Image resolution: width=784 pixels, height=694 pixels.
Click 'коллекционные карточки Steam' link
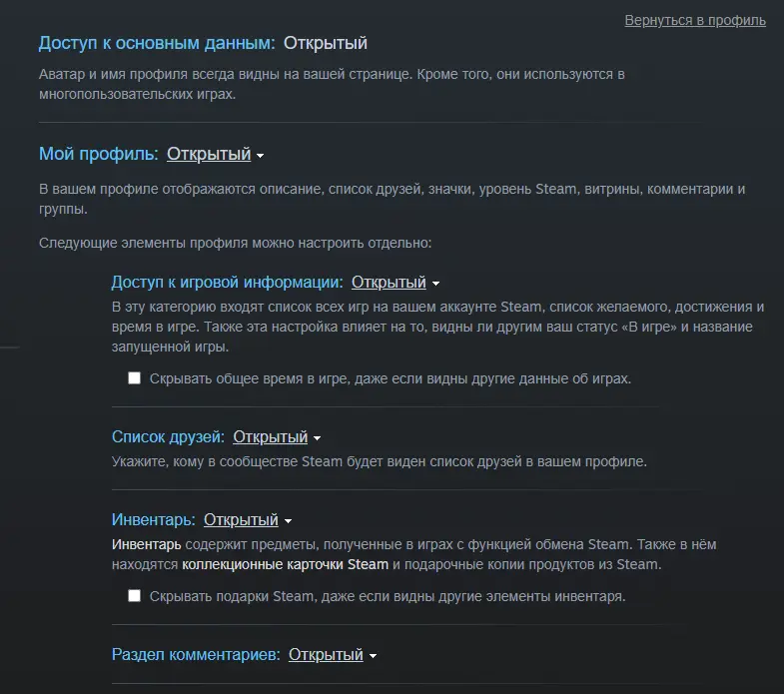tap(285, 564)
